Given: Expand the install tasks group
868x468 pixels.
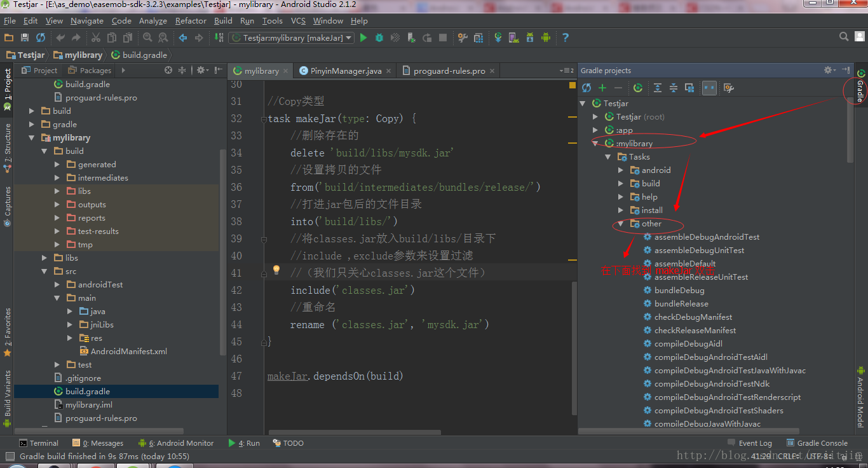Looking at the screenshot, I should (621, 210).
